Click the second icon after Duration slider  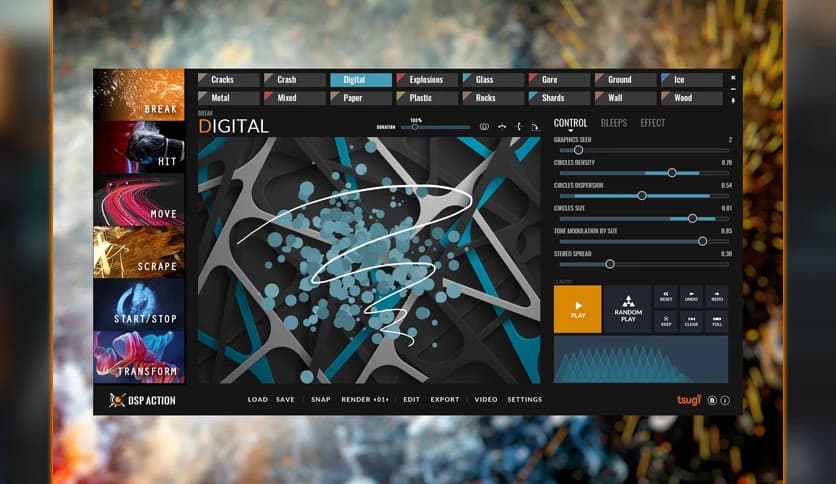click(x=502, y=127)
